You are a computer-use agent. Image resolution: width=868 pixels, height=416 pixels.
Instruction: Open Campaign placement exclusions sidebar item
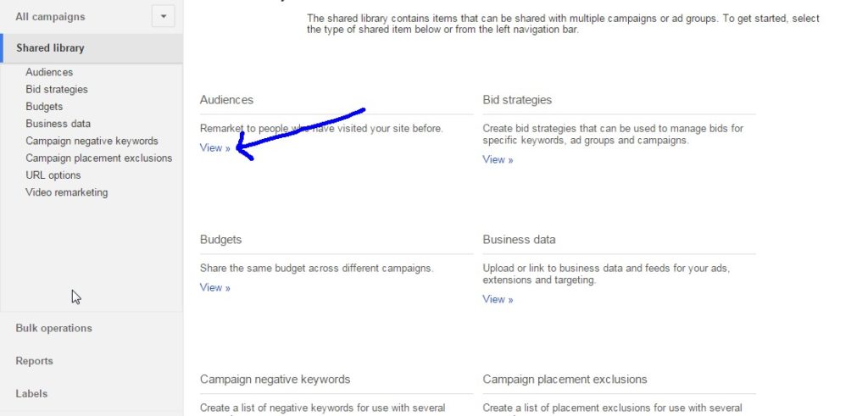pyautogui.click(x=98, y=158)
